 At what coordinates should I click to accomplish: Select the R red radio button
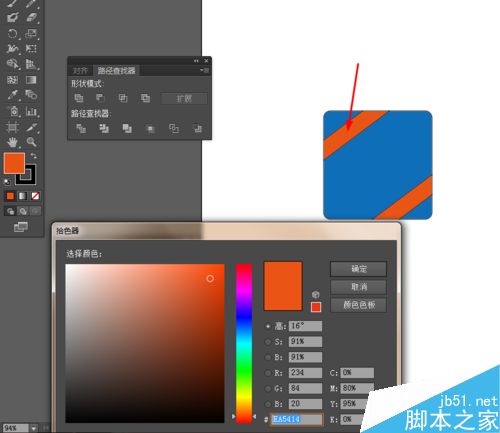click(268, 373)
